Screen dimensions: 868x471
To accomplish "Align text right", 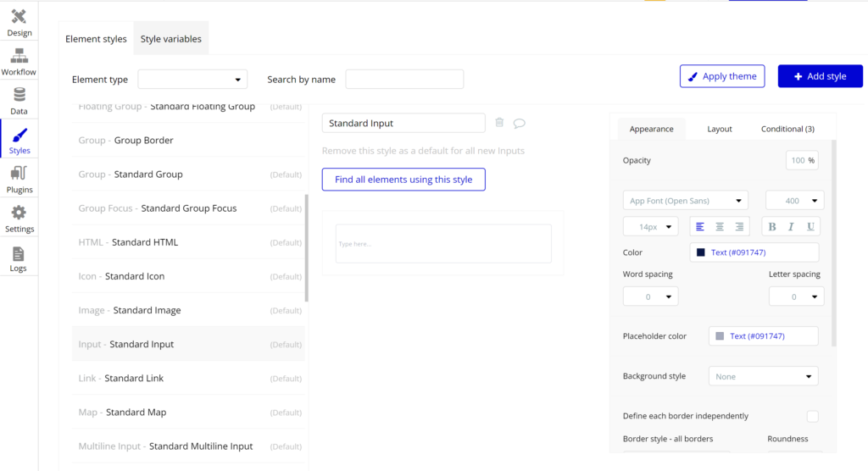I will click(739, 226).
